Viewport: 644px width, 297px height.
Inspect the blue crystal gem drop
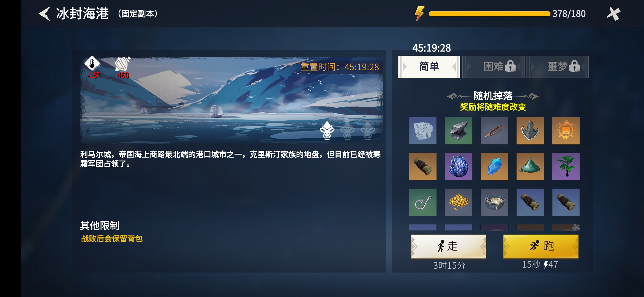coord(494,166)
